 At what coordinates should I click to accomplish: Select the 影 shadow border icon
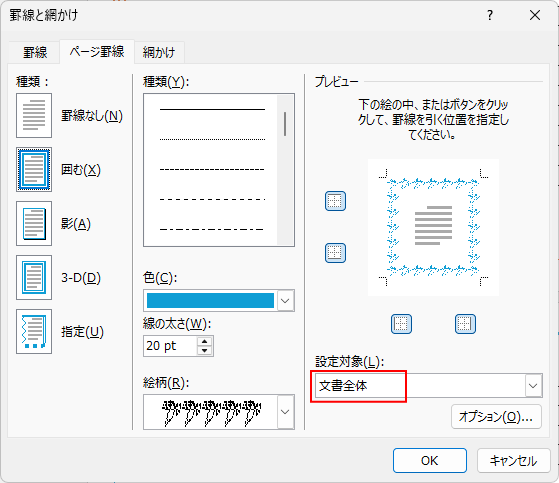34,223
